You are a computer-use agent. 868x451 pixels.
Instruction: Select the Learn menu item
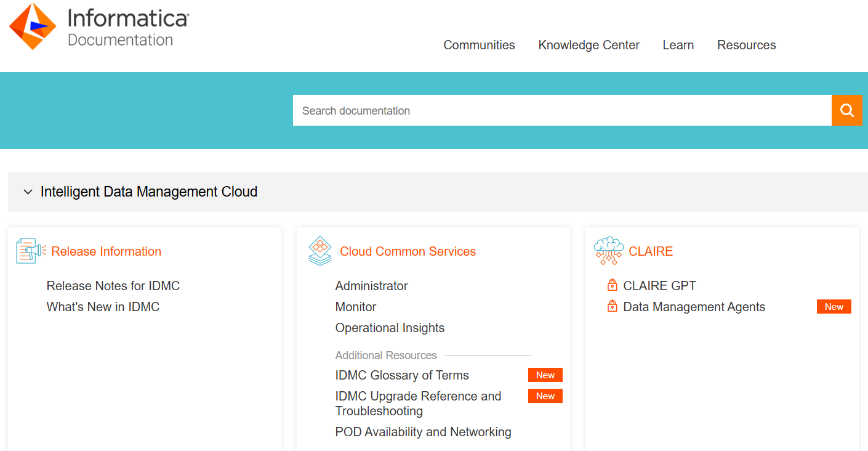678,44
